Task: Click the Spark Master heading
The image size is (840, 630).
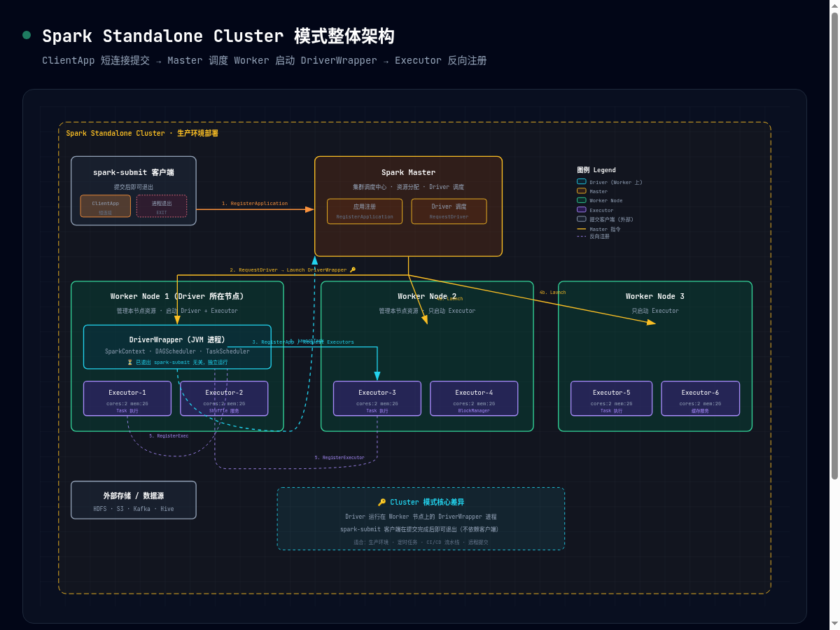Action: (408, 172)
